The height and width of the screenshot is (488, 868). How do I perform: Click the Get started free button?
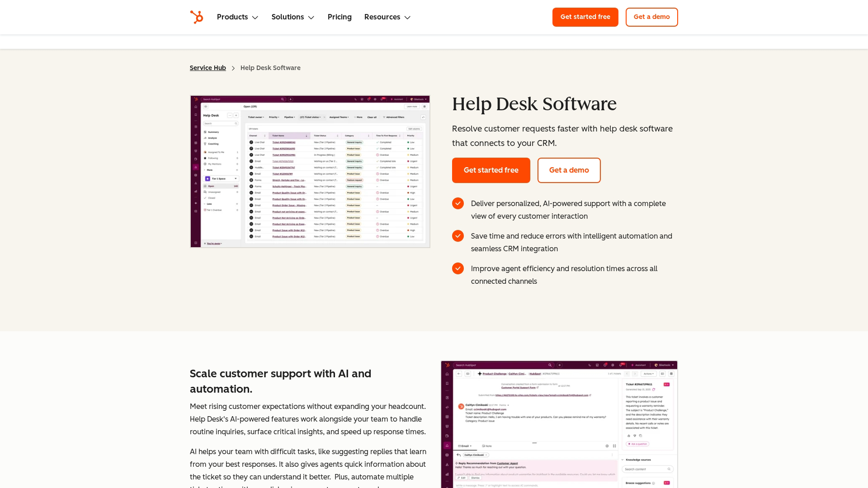coord(491,170)
